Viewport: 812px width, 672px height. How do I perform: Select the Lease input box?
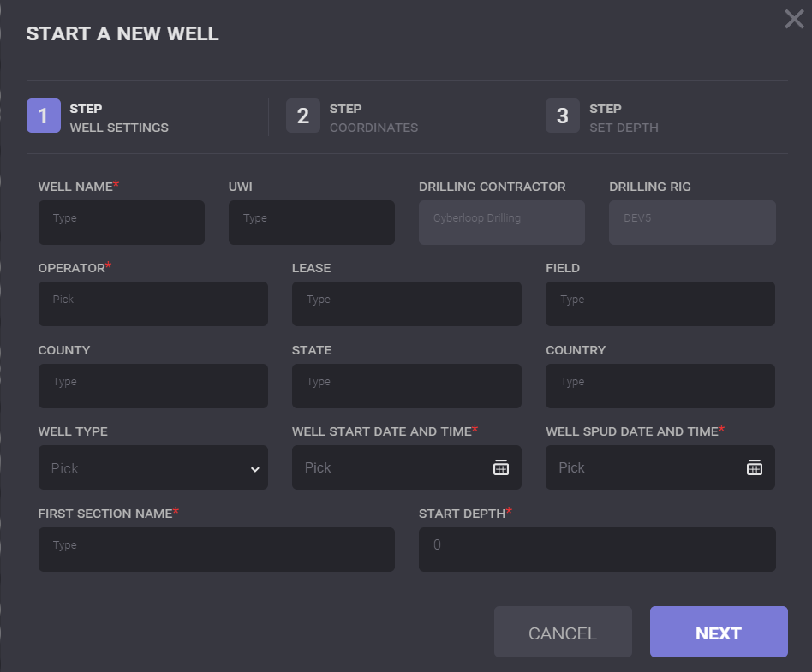[x=407, y=304]
